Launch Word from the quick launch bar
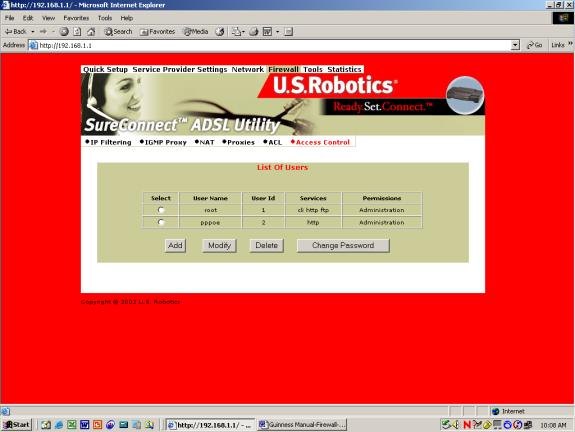 [x=84, y=425]
